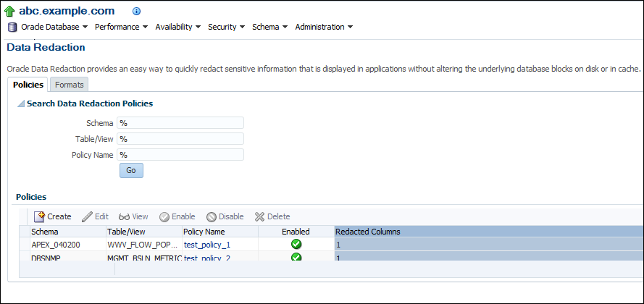The height and width of the screenshot is (304, 644).
Task: Click the green up-arrow status icon
Action: pos(9,12)
